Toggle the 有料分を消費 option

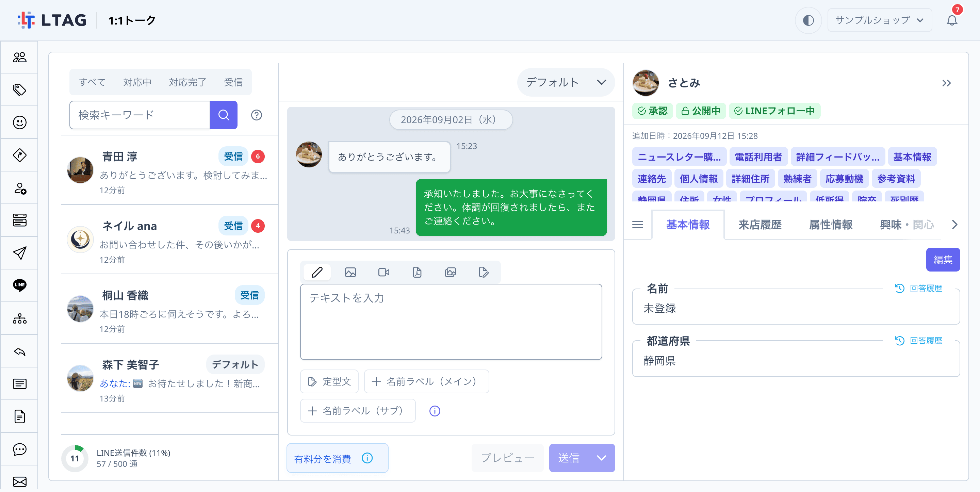(338, 458)
